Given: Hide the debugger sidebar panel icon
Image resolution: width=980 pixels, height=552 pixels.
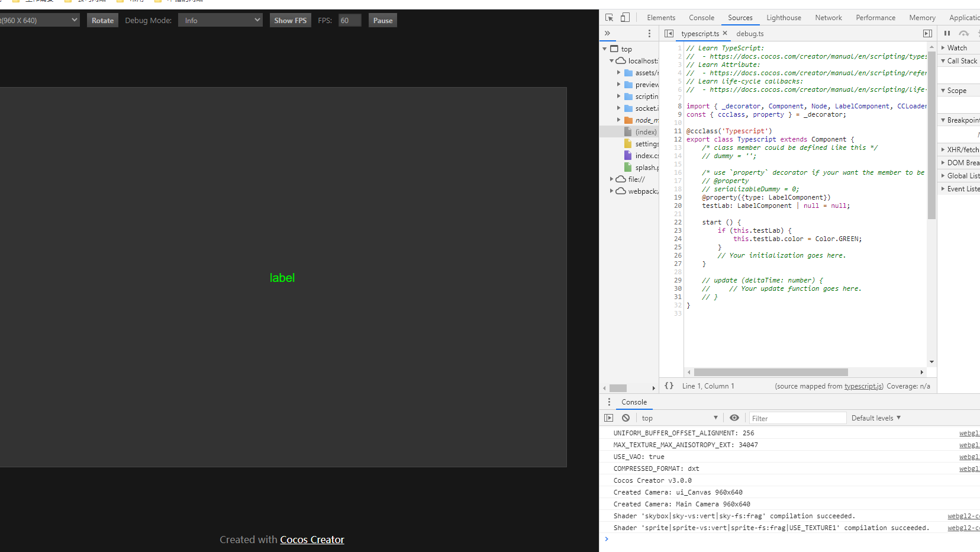Looking at the screenshot, I should pos(927,34).
